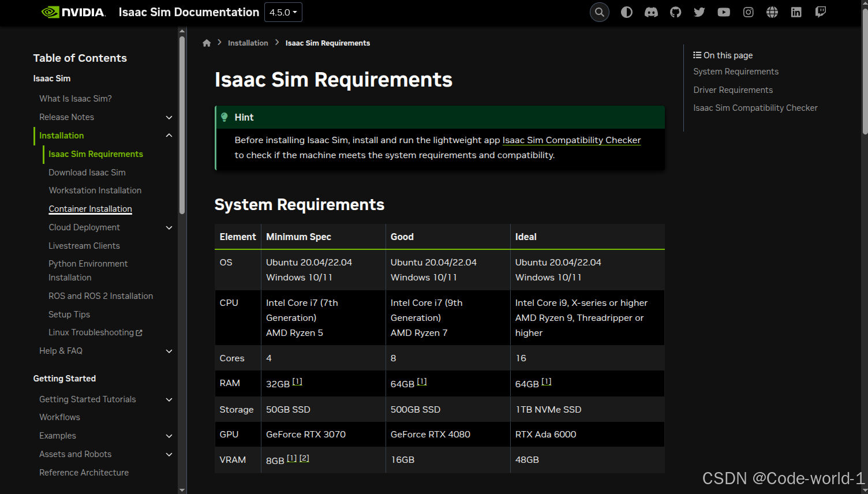
Task: Open Getting Started Tutorials item
Action: tap(88, 399)
